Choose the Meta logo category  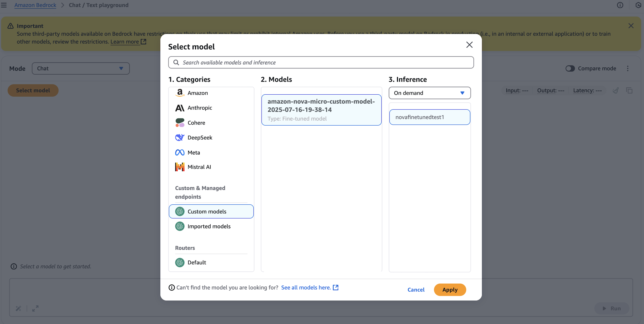tap(180, 153)
